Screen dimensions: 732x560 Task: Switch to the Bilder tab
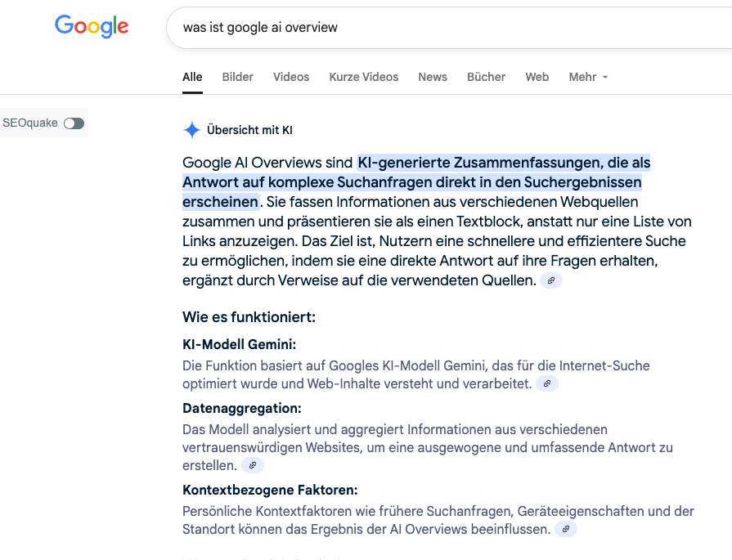[x=238, y=77]
